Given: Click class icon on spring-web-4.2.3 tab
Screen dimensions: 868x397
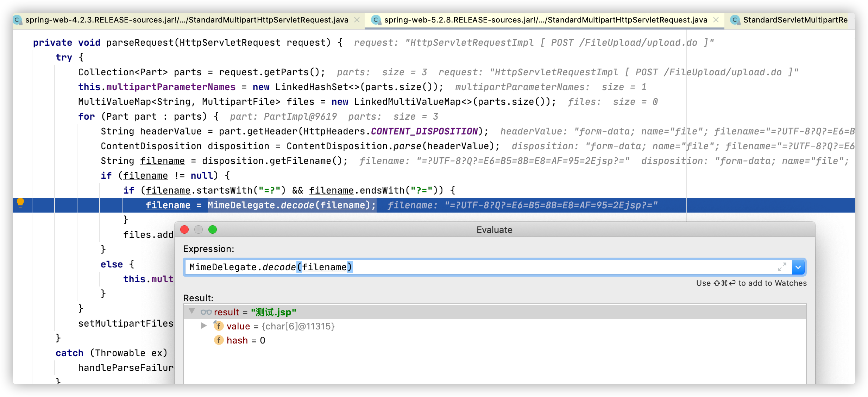Looking at the screenshot, I should coord(17,20).
